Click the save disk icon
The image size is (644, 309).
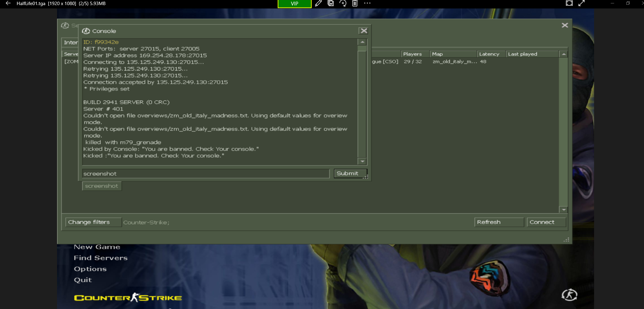(331, 3)
